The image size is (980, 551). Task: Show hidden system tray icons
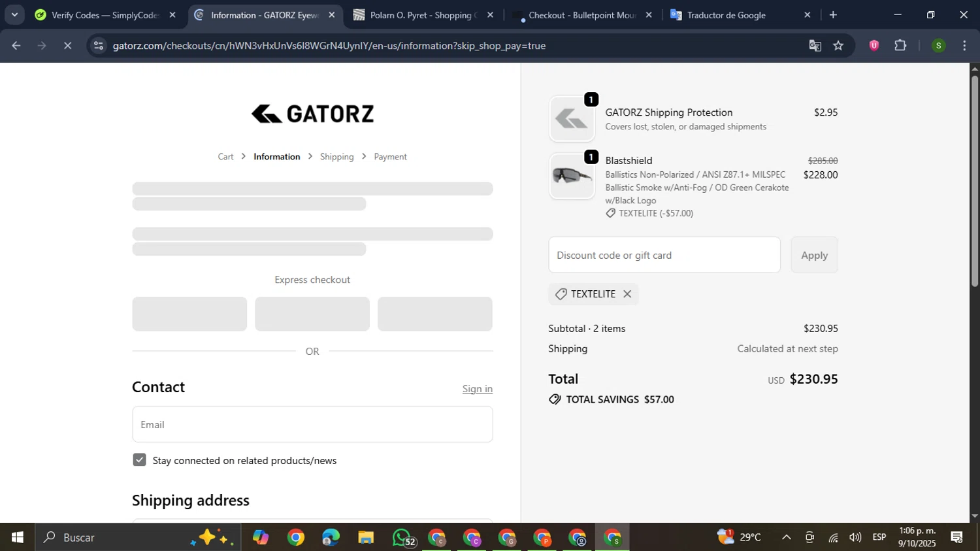point(787,537)
